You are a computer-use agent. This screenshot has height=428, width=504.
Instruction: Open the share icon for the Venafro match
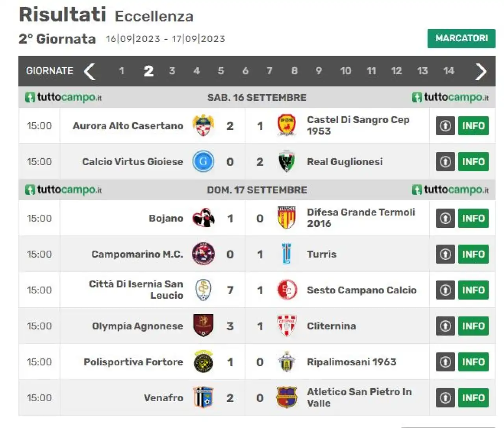(x=445, y=398)
